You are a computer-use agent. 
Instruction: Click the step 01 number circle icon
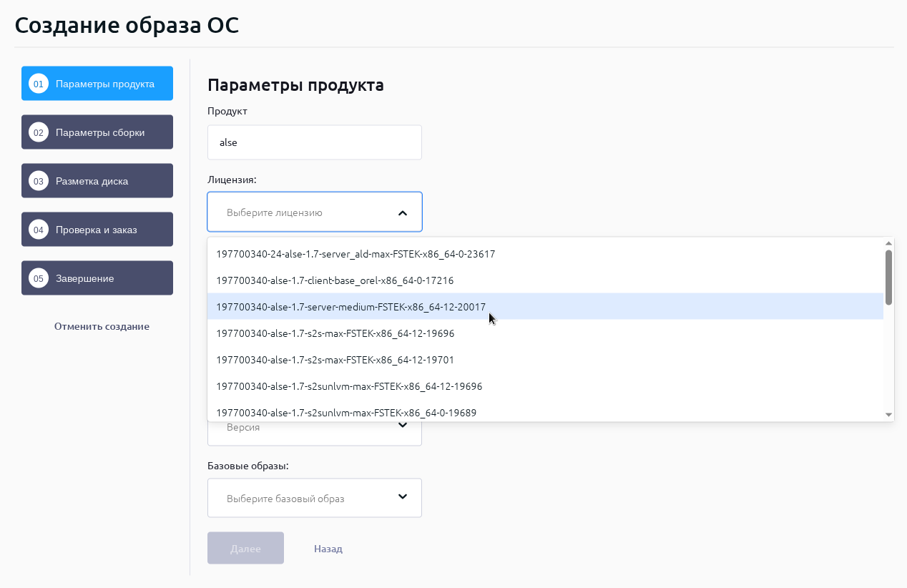click(x=38, y=84)
